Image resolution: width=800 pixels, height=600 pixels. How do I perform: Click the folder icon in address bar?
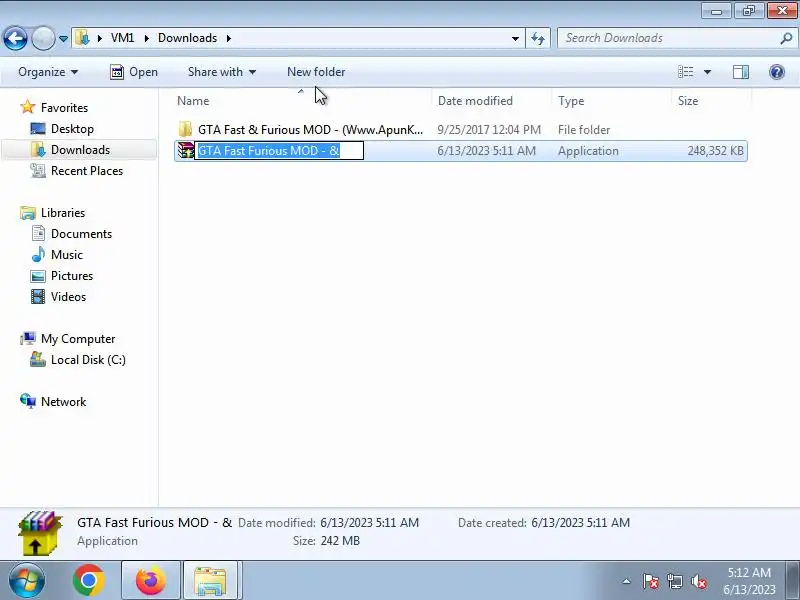tap(82, 38)
